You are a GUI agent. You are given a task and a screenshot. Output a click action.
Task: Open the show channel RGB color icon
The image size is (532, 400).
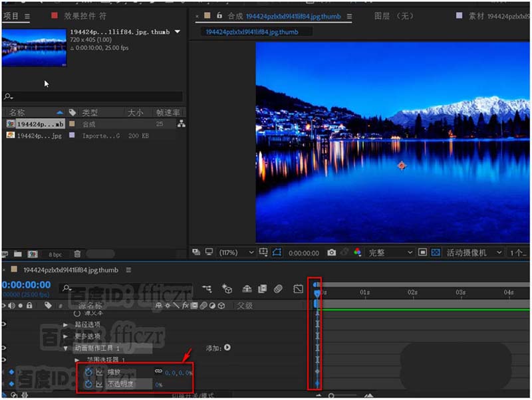357,252
